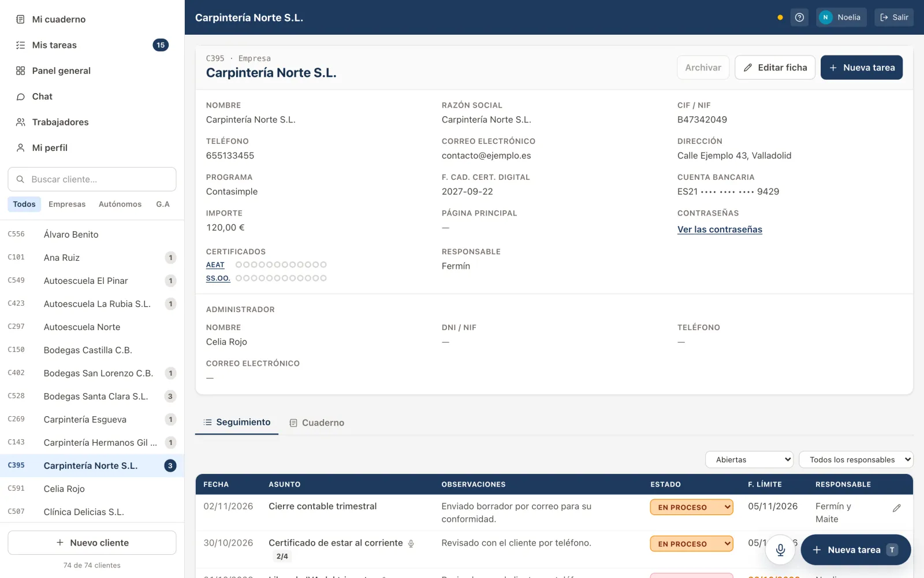Open the Ver las contraseñas link
Screen dimensions: 924x578
click(x=720, y=229)
